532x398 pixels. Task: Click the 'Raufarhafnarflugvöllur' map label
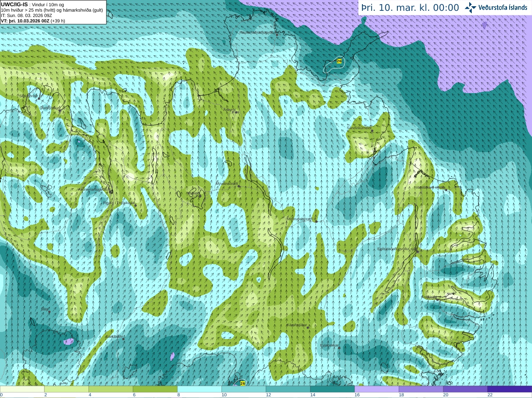coord(258,32)
